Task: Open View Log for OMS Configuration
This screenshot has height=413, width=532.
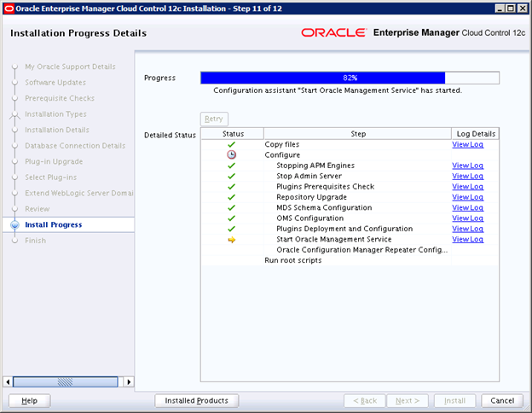Action: click(x=467, y=218)
